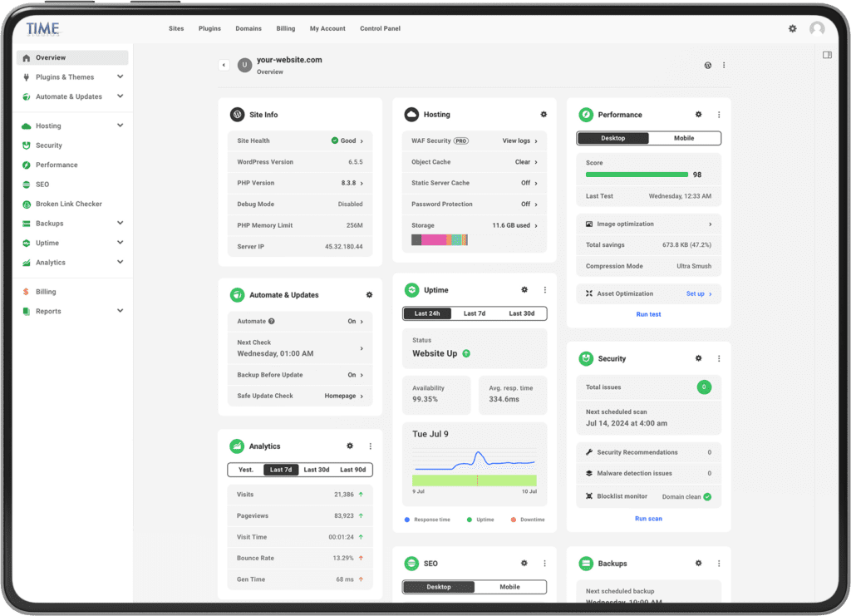Select Last 7d in Uptime card
Image resolution: width=851 pixels, height=616 pixels.
click(475, 313)
